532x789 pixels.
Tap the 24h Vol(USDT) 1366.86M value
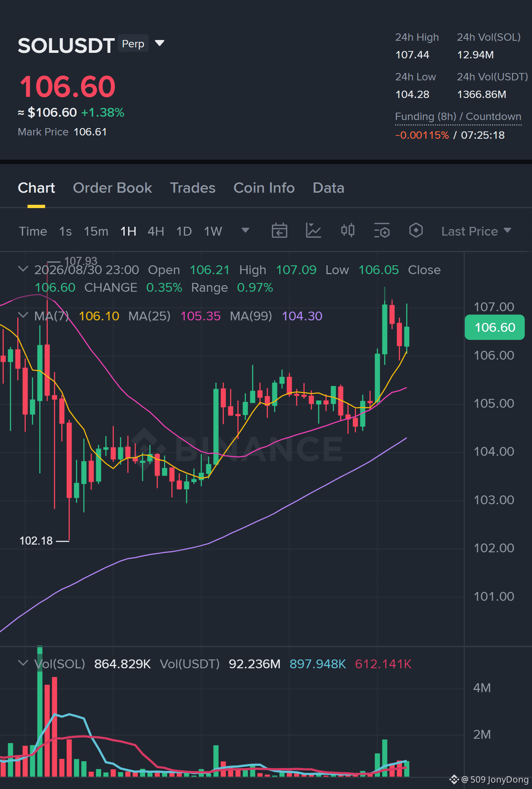point(482,94)
